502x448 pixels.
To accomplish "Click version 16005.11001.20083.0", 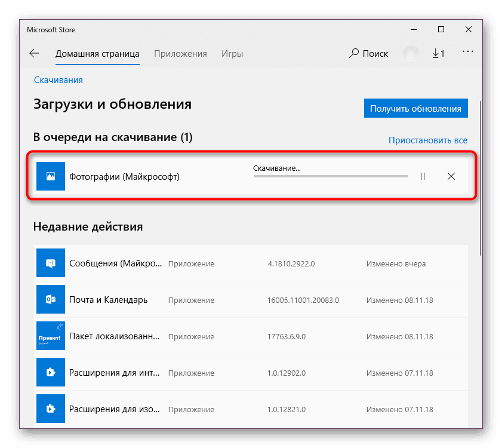I will coord(303,300).
